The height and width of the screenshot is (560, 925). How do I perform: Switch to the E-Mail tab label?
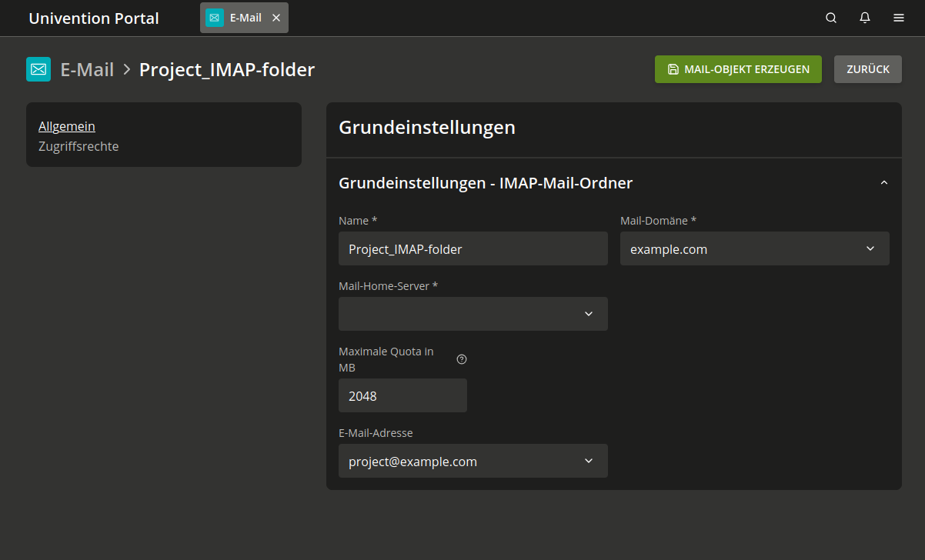coord(245,18)
